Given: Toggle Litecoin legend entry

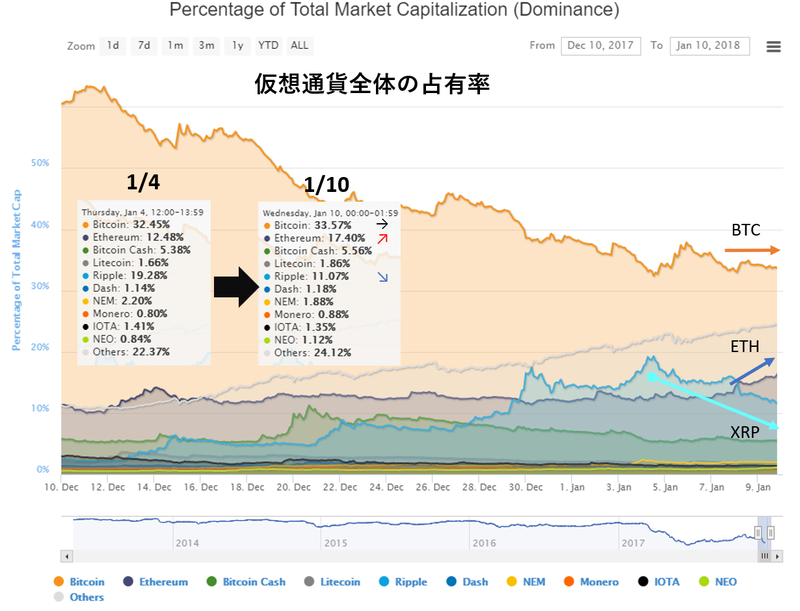Looking at the screenshot, I should (x=332, y=582).
